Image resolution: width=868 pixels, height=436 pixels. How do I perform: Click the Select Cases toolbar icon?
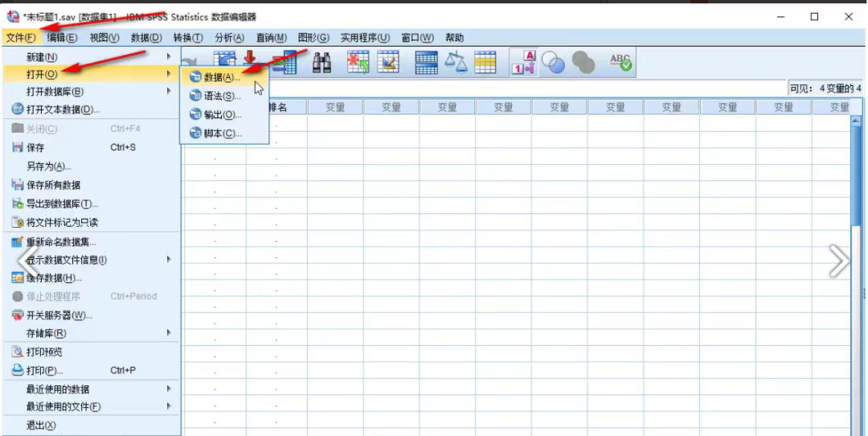(485, 64)
